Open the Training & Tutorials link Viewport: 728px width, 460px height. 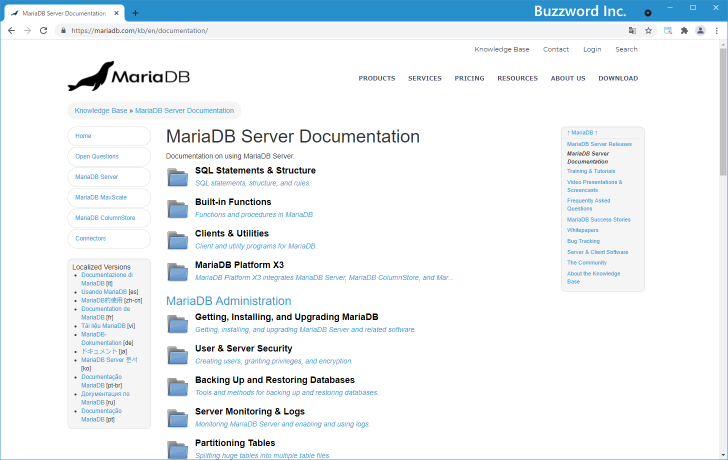click(592, 171)
